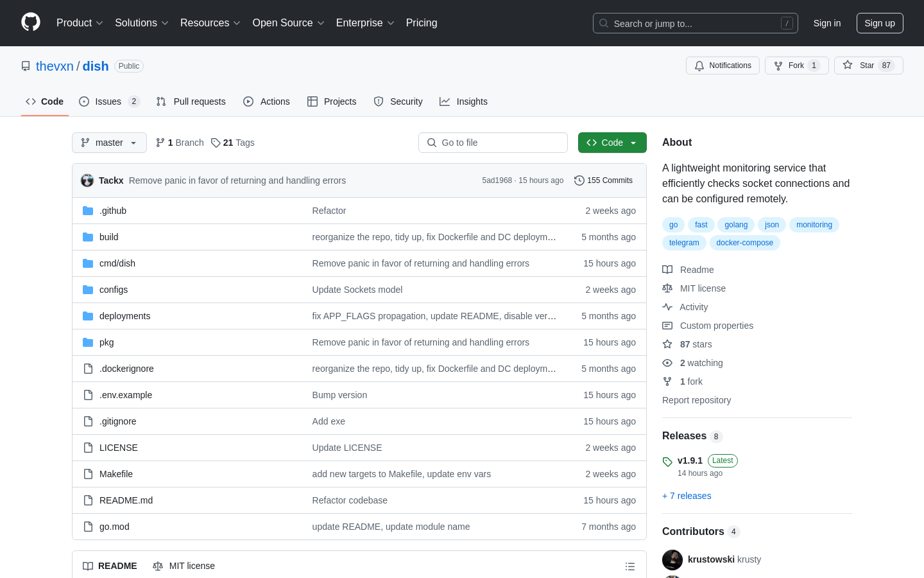Viewport: 924px width, 578px height.
Task: Open the monitoring topic tag
Action: [814, 225]
